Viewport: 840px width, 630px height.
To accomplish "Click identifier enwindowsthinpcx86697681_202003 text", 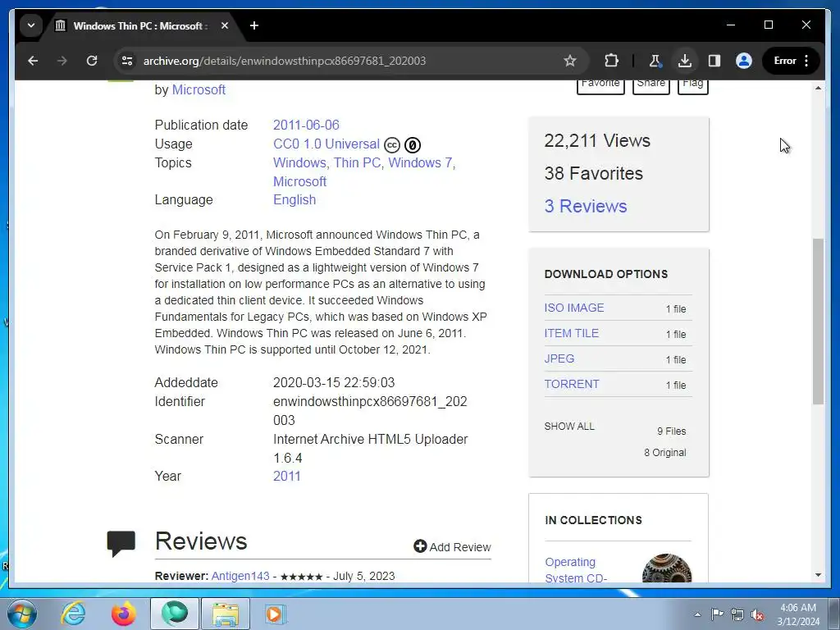I will tap(370, 411).
